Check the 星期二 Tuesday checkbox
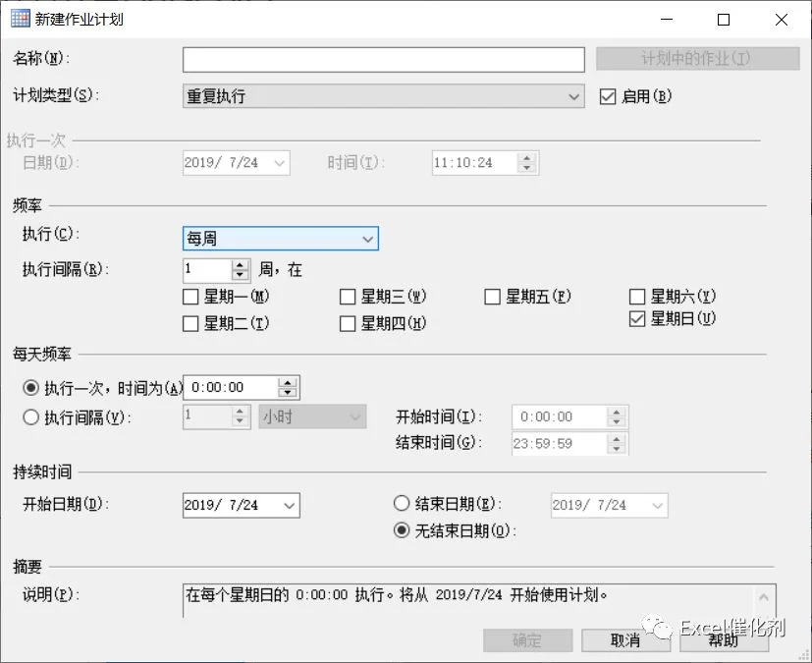Viewport: 812px width, 663px height. click(x=190, y=324)
